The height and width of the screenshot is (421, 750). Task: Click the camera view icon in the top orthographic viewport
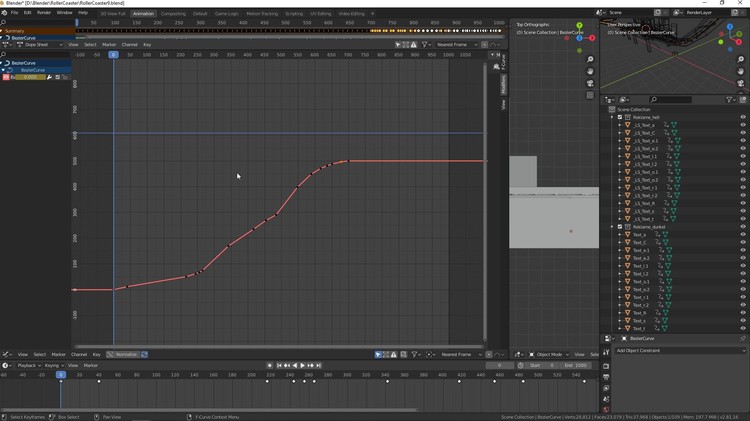coord(590,84)
